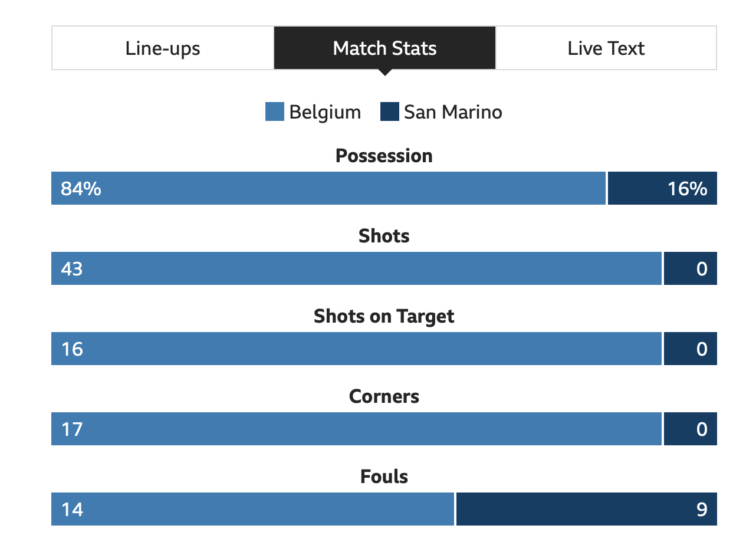Image resolution: width=756 pixels, height=545 pixels.
Task: Click Belgium's 14 fouls bar
Action: click(x=253, y=509)
